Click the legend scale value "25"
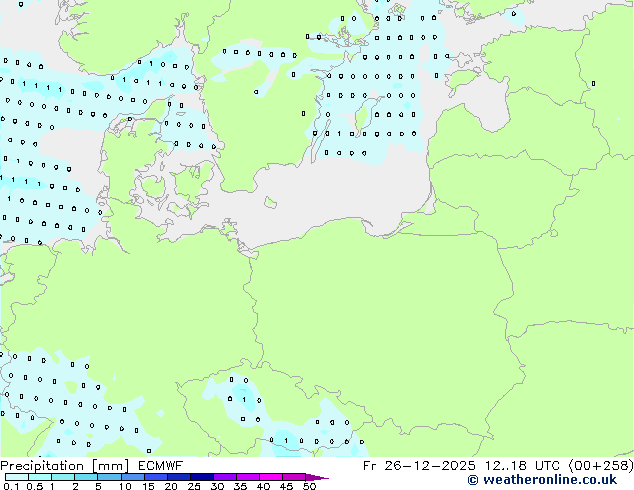Viewport: 634px width, 490px height. pyautogui.click(x=194, y=486)
